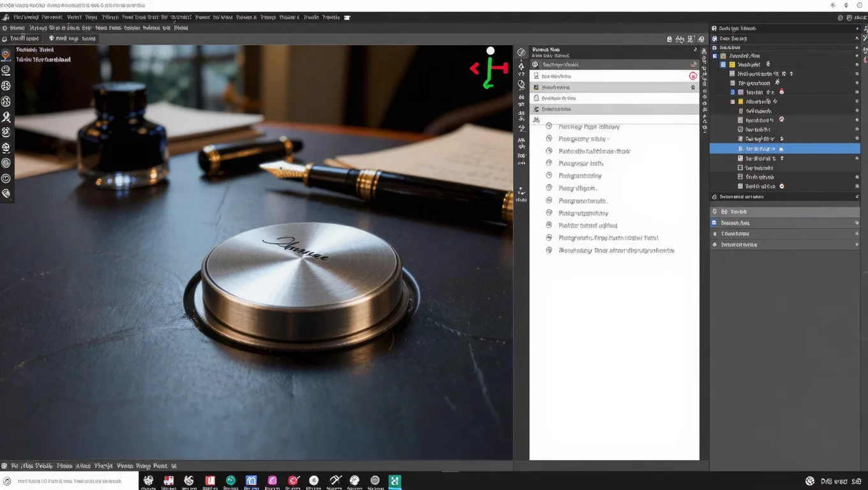Select the bottom icon of the left toolbar
Image resolution: width=868 pixels, height=490 pixels.
6,193
